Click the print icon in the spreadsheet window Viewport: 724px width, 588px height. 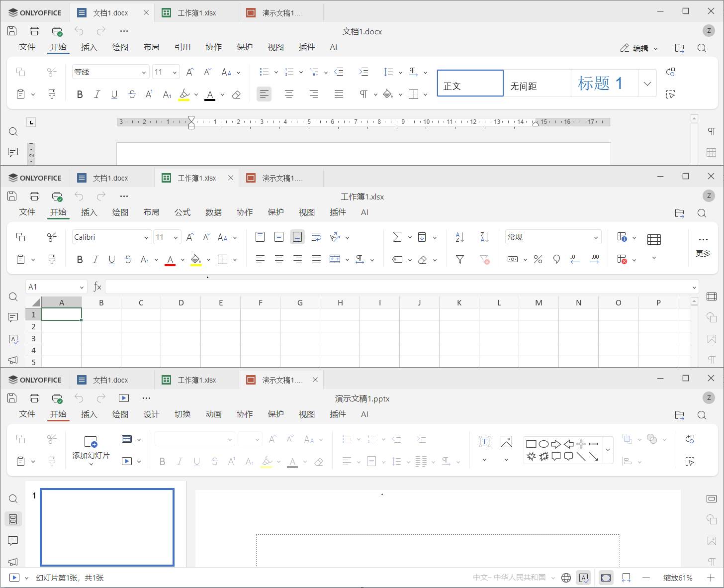coord(34,196)
